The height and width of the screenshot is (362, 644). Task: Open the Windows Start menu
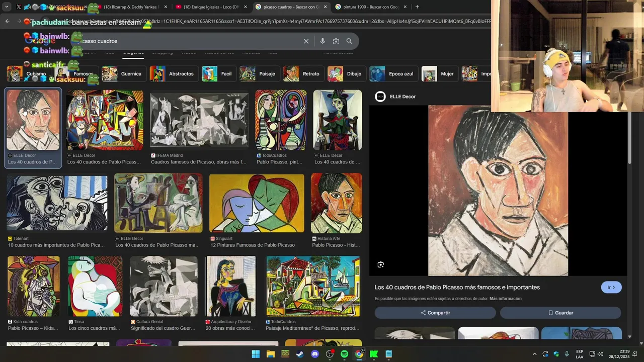point(256,354)
